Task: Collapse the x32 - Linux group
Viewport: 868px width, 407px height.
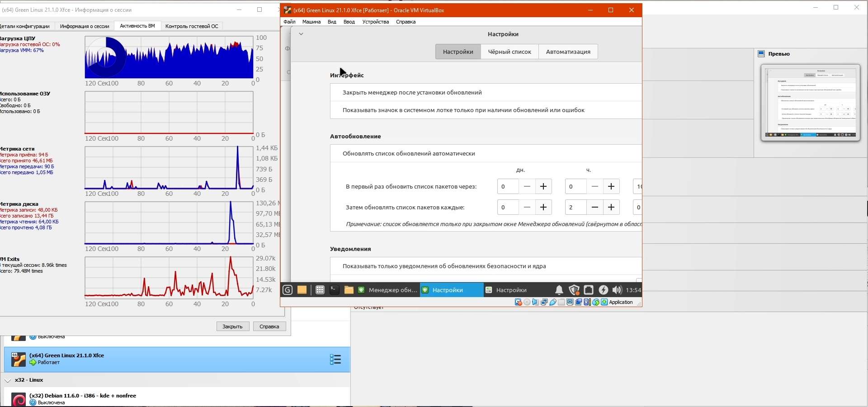Action: click(8, 380)
